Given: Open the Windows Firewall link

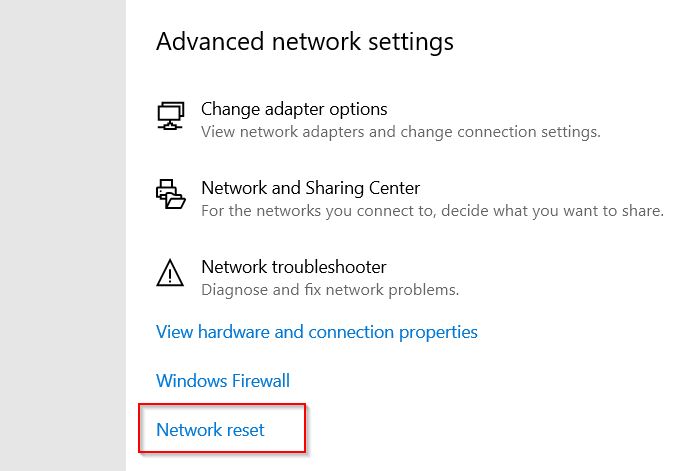Looking at the screenshot, I should click(223, 381).
